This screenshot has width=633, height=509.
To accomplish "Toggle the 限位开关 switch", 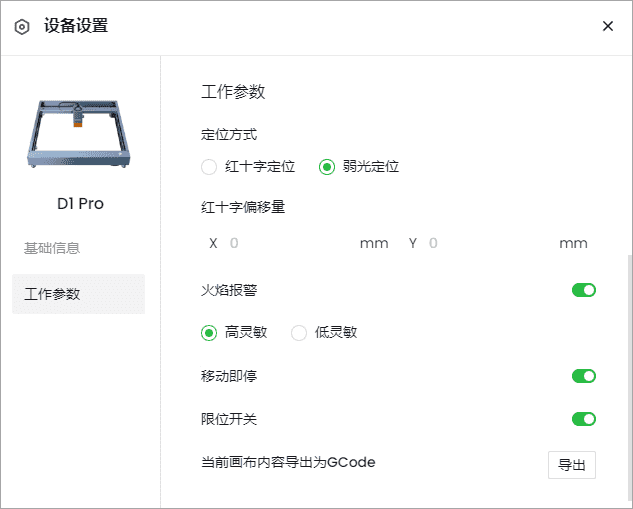I will tap(584, 419).
